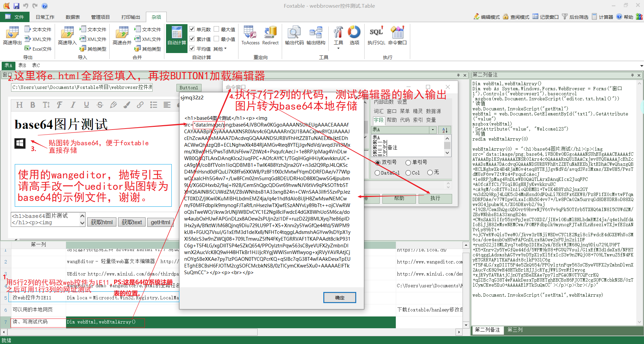Screen dimensions: 644x344
Task: Click the 高速合并 fast merge icon
Action: pos(122,36)
